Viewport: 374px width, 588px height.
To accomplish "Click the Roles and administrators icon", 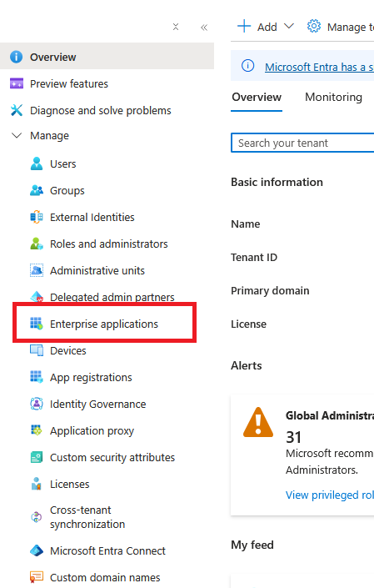I will point(37,244).
